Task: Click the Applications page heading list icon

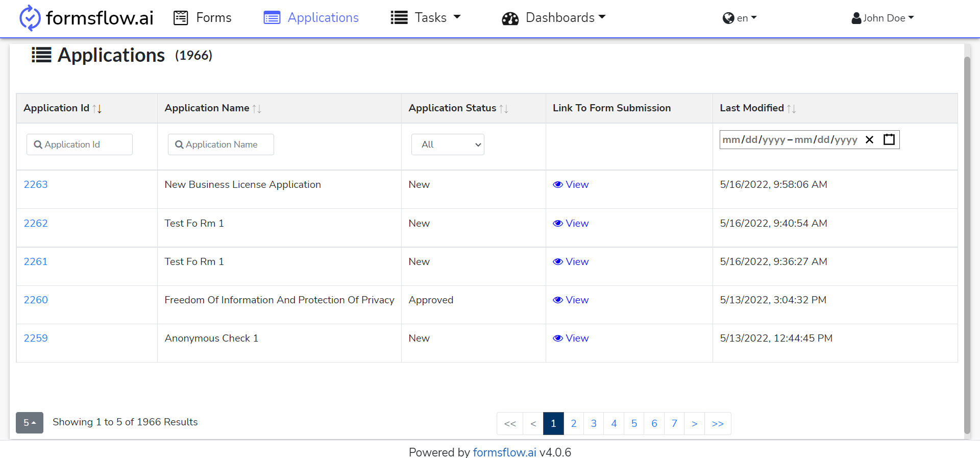Action: point(41,55)
